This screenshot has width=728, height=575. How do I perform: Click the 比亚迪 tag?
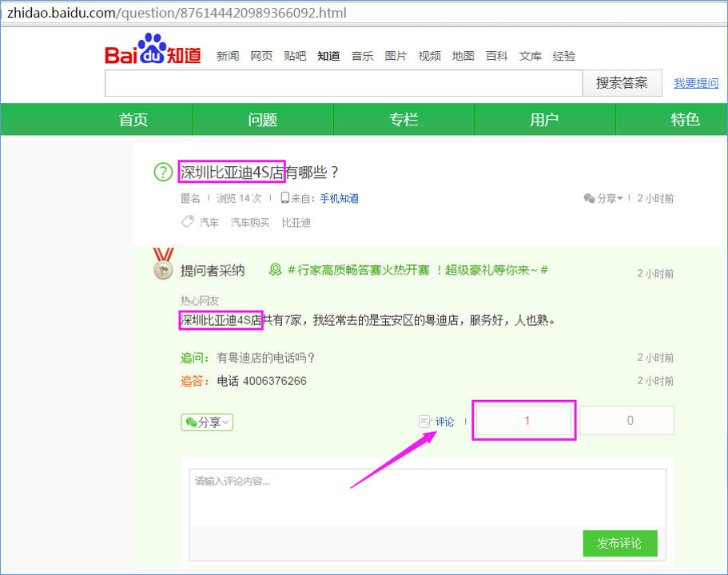[x=296, y=222]
